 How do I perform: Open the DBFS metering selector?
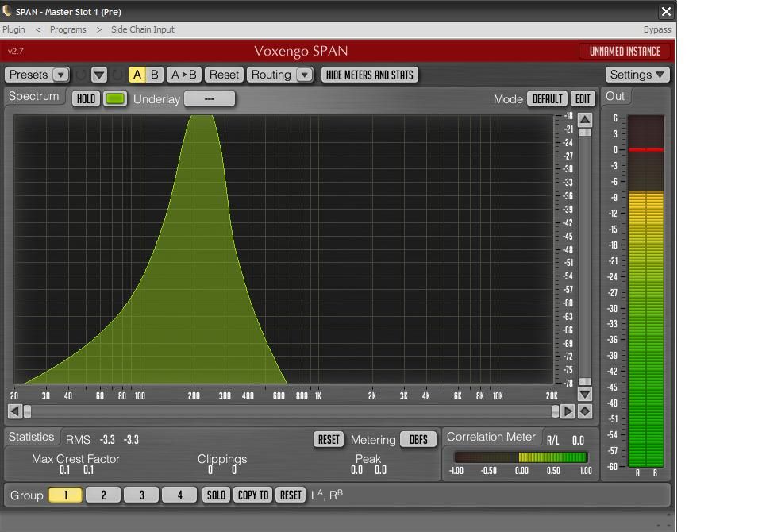click(418, 440)
